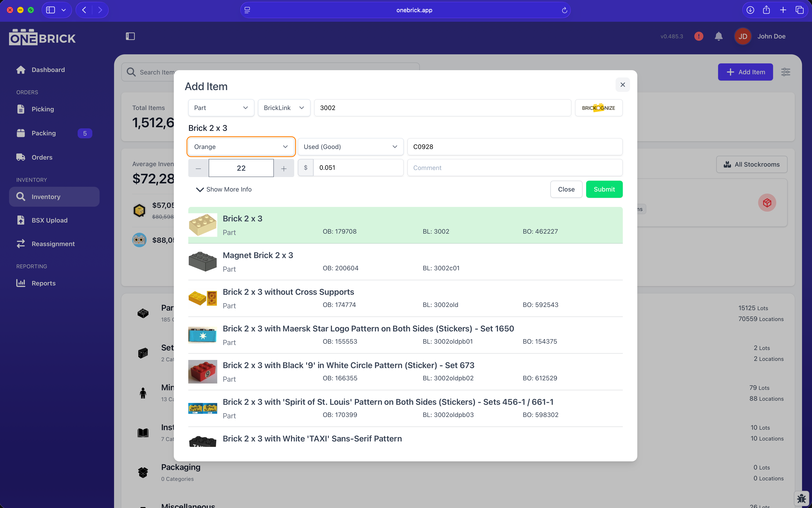Click the plus quantity increment button
The height and width of the screenshot is (508, 812).
pos(284,168)
